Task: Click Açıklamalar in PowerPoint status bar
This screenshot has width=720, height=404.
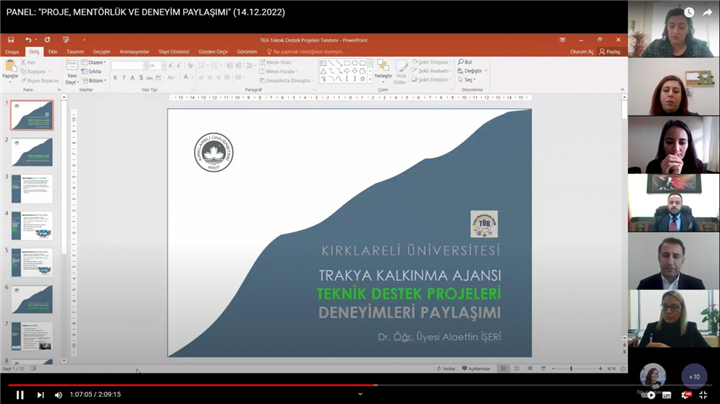Action: (476, 369)
